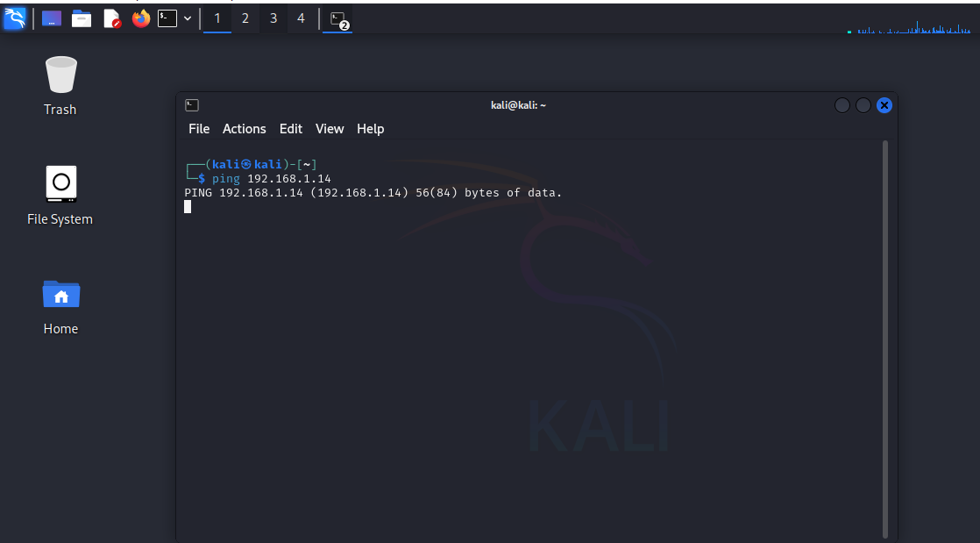Switch to workspace 1
Image resolution: width=980 pixels, height=543 pixels.
(x=217, y=18)
